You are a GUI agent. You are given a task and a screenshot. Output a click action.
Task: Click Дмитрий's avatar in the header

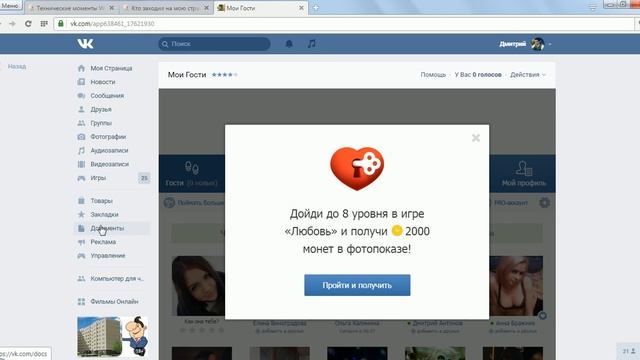[537, 44]
